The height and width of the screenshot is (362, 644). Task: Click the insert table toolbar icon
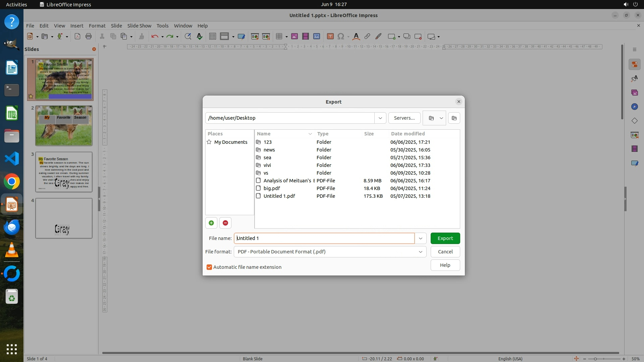pos(279,37)
